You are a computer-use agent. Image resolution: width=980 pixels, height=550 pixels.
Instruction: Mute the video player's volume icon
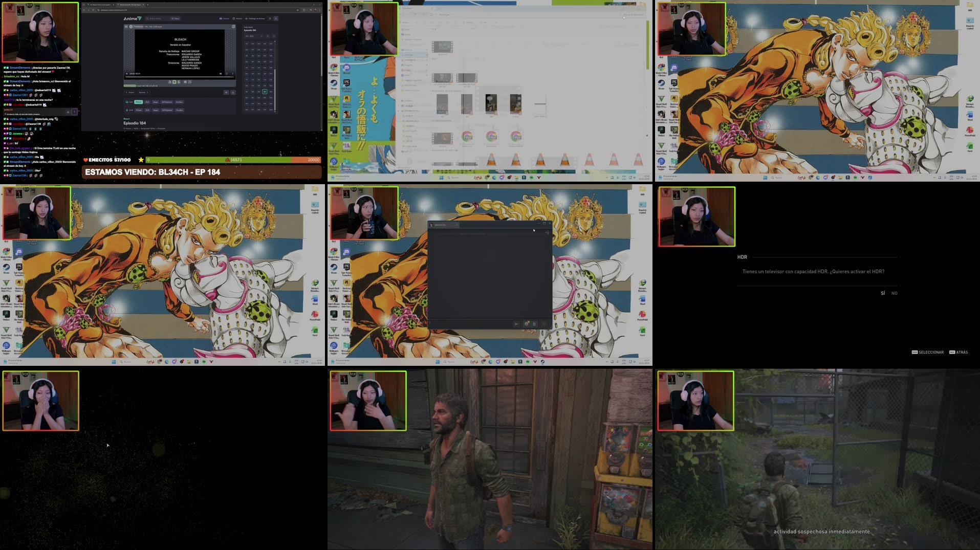pyautogui.click(x=221, y=74)
